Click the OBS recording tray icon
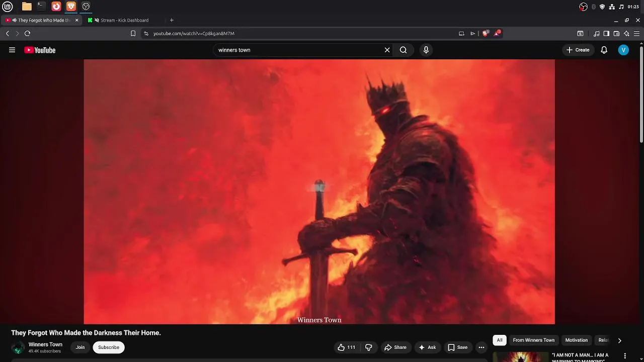 pos(584,7)
